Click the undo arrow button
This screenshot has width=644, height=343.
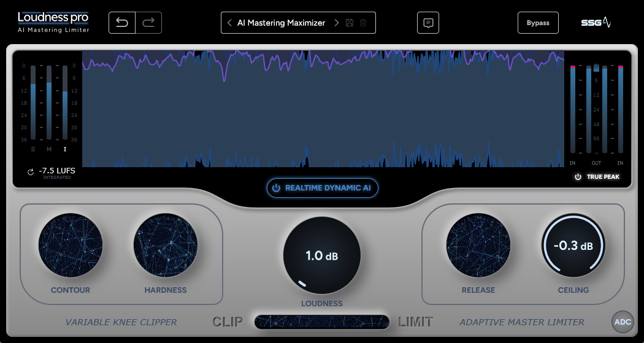pyautogui.click(x=122, y=23)
